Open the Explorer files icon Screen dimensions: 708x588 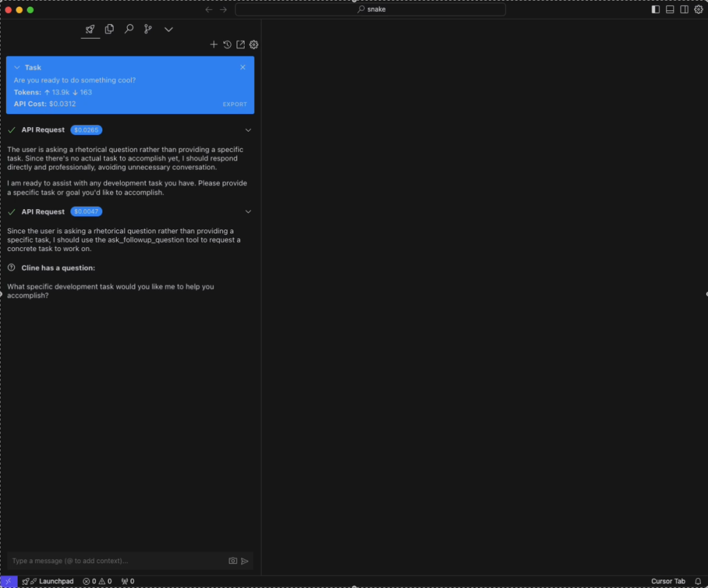109,29
